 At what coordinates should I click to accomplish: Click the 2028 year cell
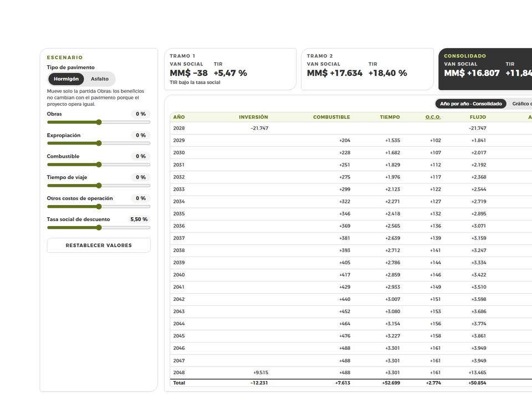(x=179, y=128)
